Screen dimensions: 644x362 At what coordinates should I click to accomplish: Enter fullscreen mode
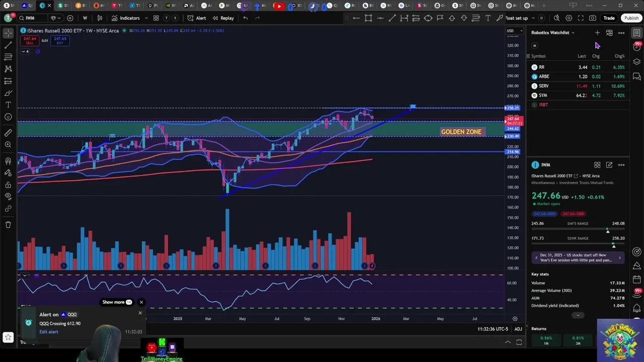point(581,18)
